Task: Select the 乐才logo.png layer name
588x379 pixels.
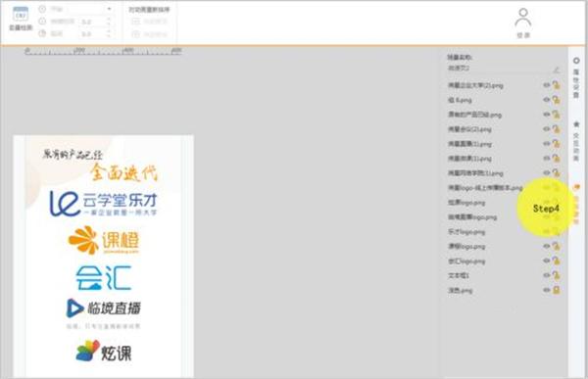Action: click(x=466, y=232)
